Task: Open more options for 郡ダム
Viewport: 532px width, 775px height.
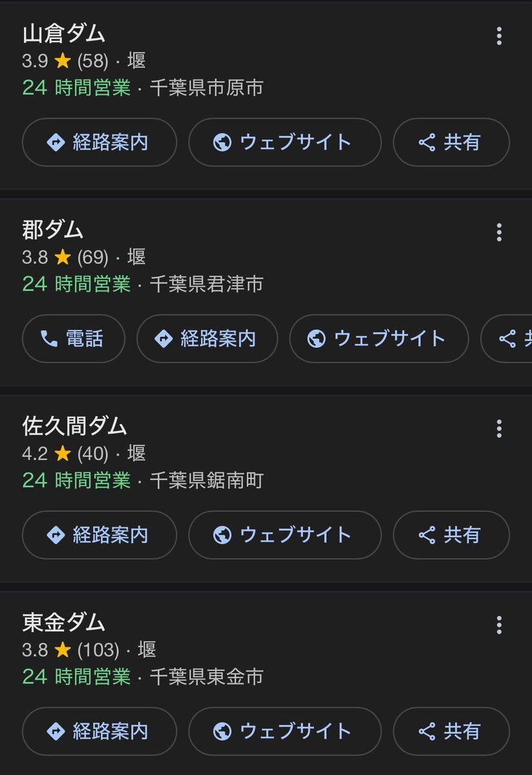Action: point(498,233)
